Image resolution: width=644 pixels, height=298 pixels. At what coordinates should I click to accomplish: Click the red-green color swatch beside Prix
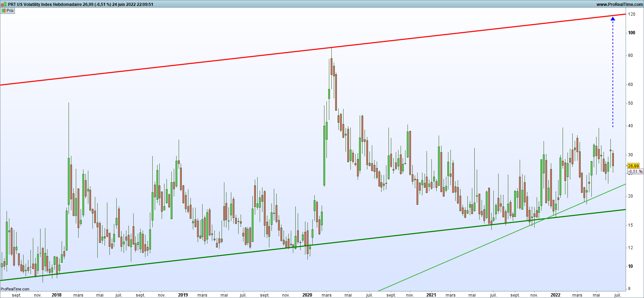pos(3,11)
